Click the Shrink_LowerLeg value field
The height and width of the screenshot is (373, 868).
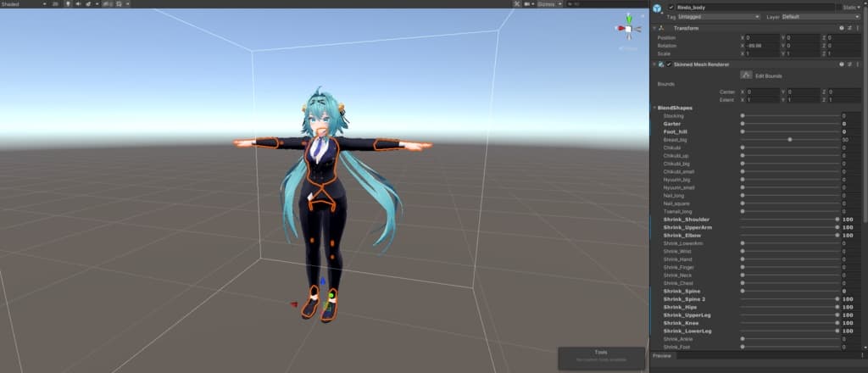(851, 331)
